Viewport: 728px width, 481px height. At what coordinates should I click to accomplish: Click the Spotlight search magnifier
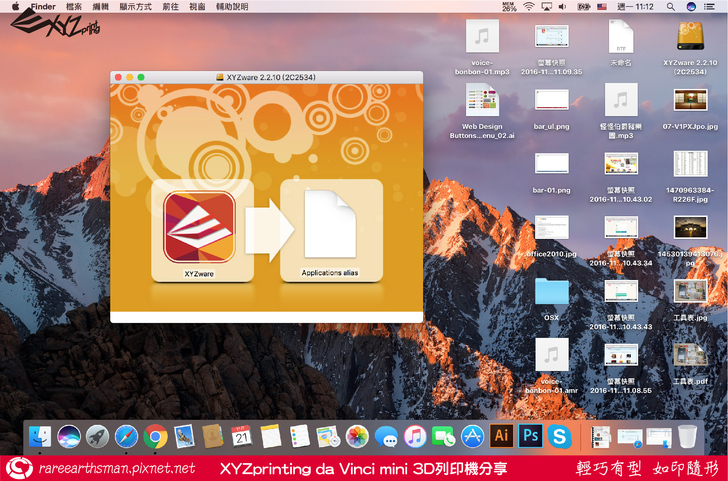pos(668,6)
